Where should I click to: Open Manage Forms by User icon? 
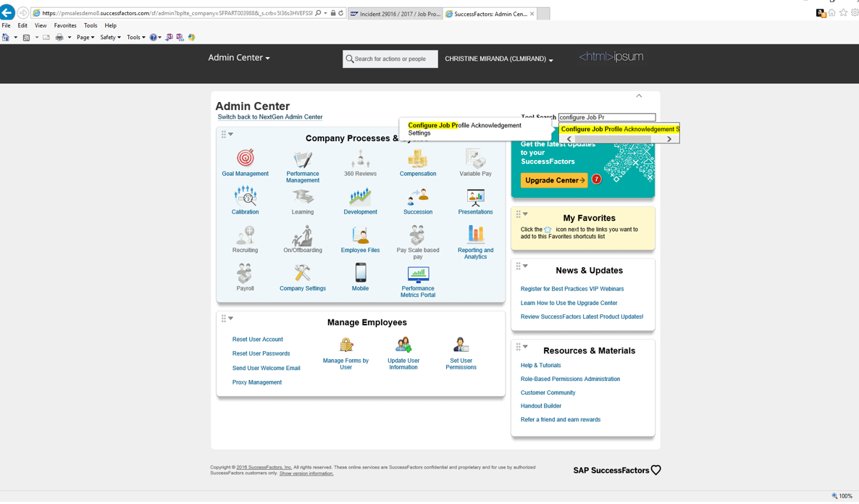pos(345,345)
